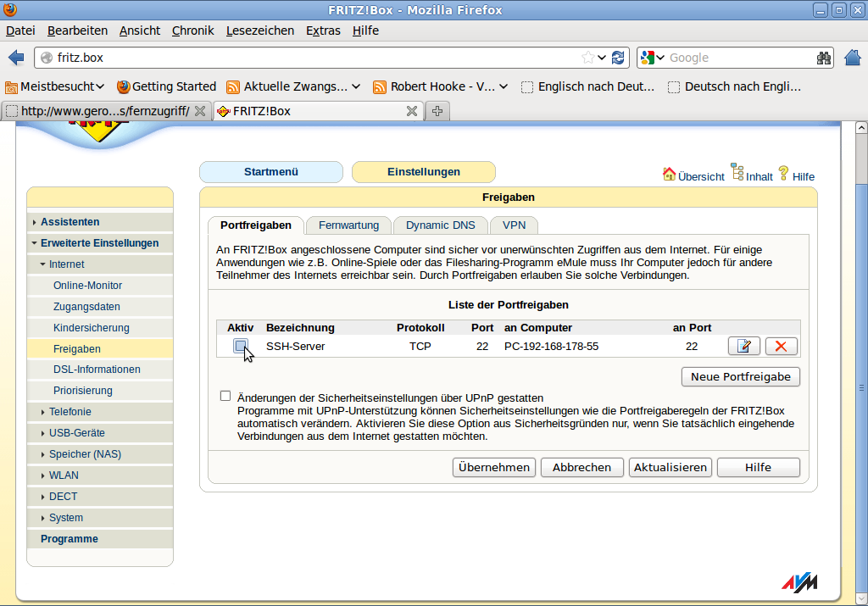Expand the Telefonie sidebar section
This screenshot has width=868, height=606.
[x=70, y=412]
